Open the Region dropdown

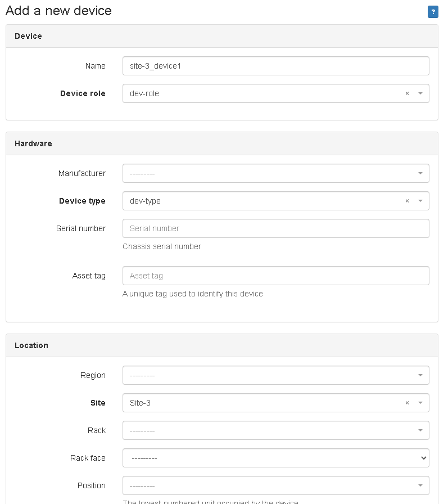(x=275, y=376)
